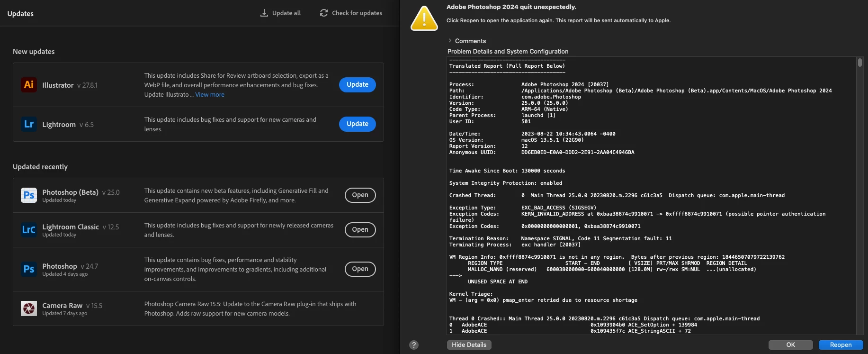Viewport: 868px width, 354px height.
Task: Click the Check for updates refresh icon
Action: (x=324, y=13)
